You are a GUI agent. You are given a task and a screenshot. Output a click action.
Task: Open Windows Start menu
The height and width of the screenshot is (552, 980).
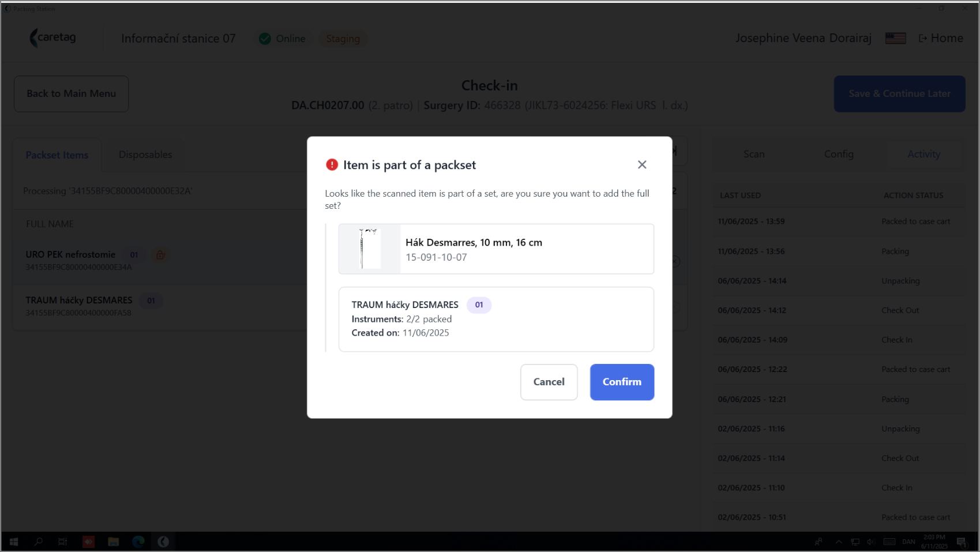[14, 542]
